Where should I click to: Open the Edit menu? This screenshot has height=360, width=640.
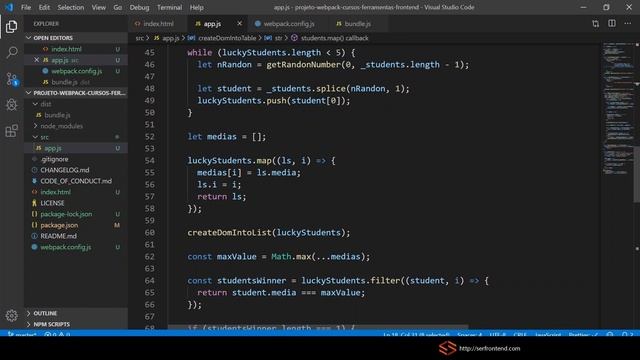[x=44, y=7]
